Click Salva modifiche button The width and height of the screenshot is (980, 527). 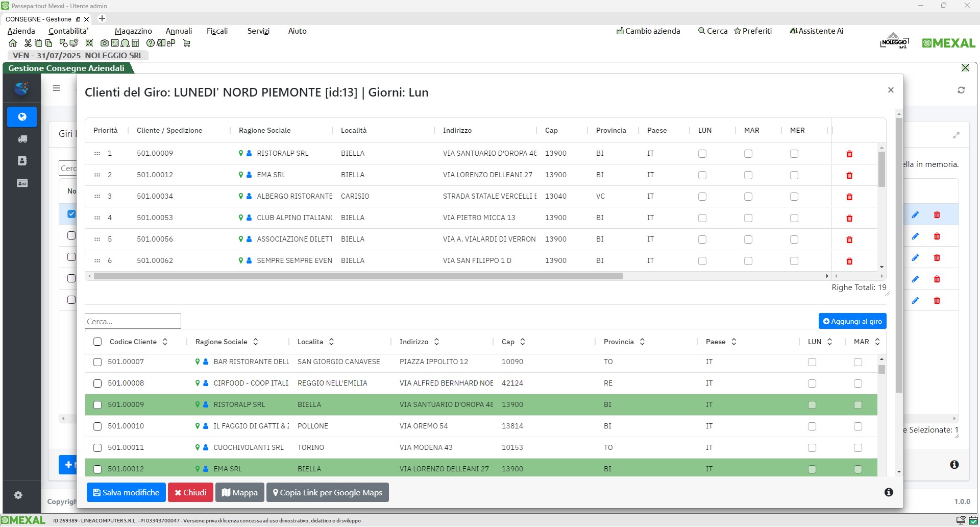126,492
